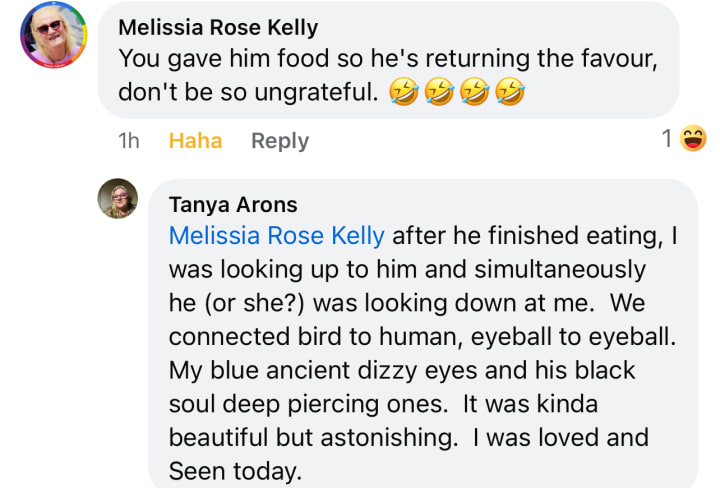Click the third rolling-laughing emoji in the comment

[x=472, y=93]
